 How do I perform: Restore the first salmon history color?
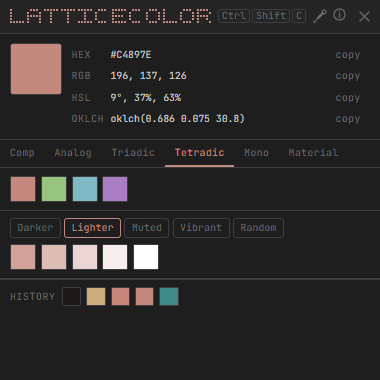tap(120, 297)
